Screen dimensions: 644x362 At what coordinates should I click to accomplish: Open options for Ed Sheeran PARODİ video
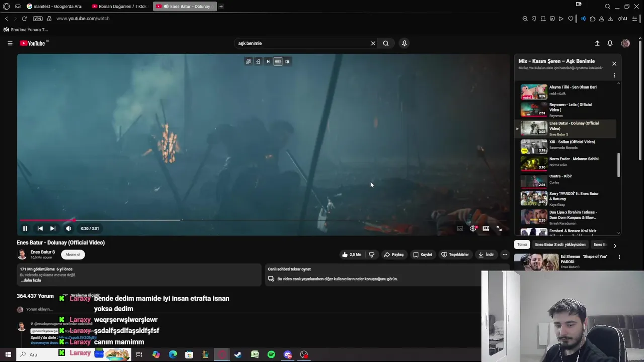click(x=619, y=257)
